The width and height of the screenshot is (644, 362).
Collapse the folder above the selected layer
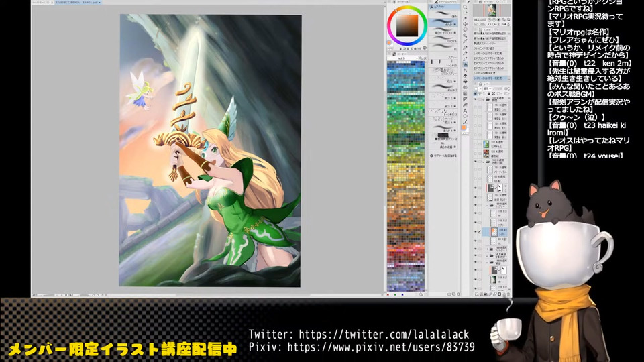[487, 205]
